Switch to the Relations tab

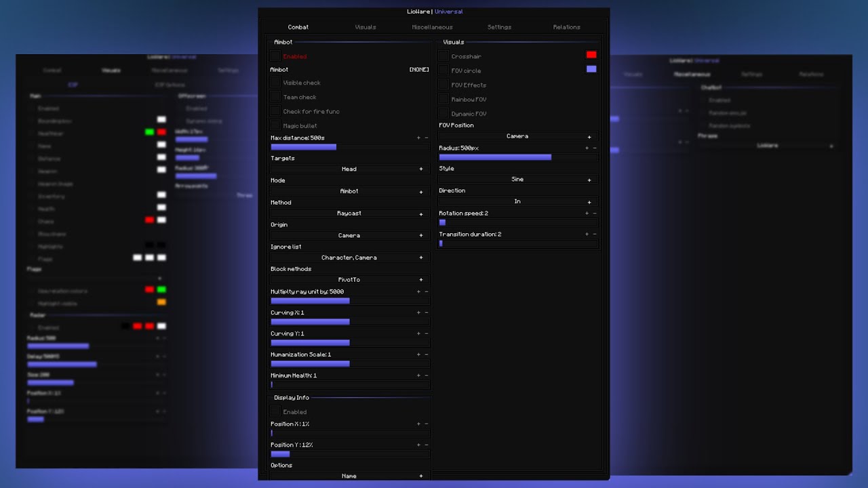567,27
